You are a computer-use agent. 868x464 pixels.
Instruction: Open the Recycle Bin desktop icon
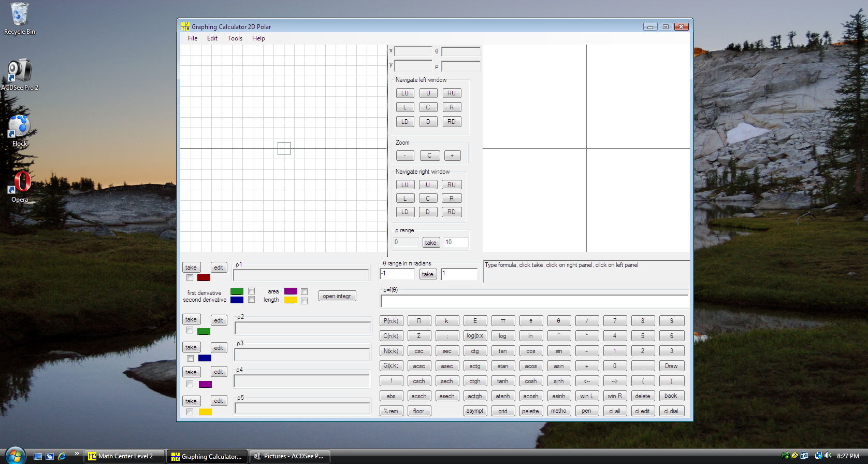19,19
